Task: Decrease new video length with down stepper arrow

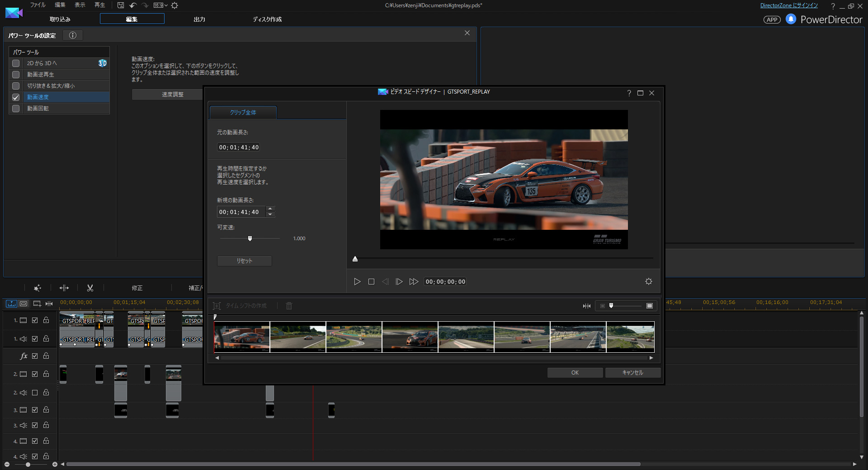Action: pos(270,214)
